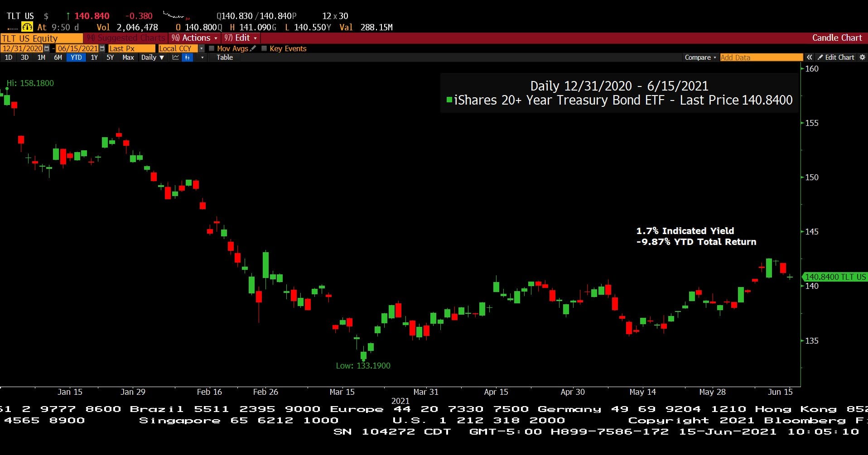Open the Compare dropdown

(700, 57)
